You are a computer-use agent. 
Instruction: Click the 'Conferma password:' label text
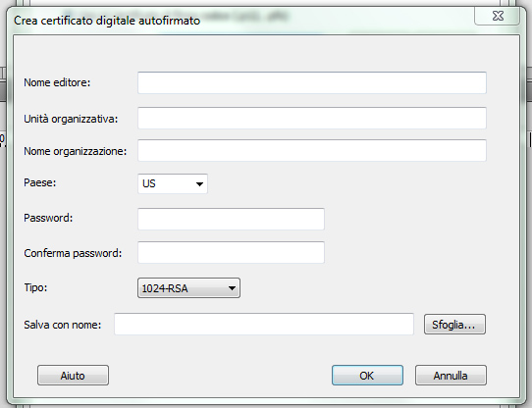pyautogui.click(x=73, y=253)
